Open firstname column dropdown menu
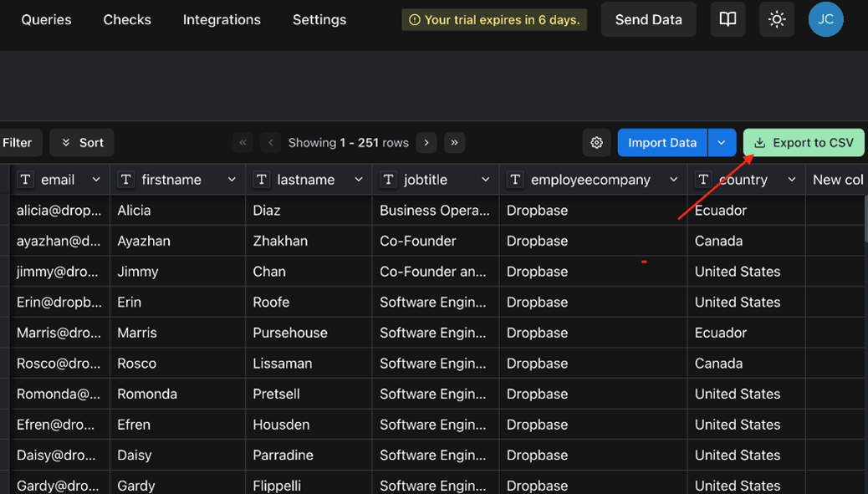The width and height of the screenshot is (868, 494). coord(232,180)
